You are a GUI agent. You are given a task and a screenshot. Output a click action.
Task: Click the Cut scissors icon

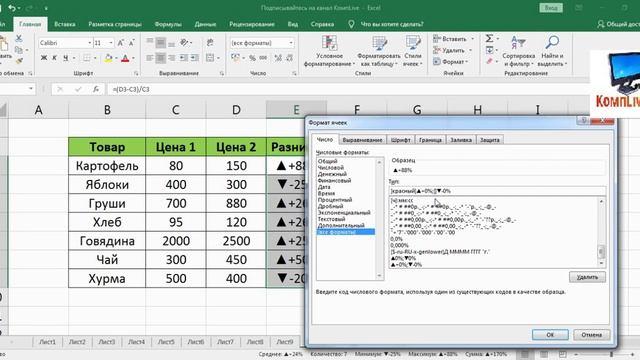click(x=18, y=38)
